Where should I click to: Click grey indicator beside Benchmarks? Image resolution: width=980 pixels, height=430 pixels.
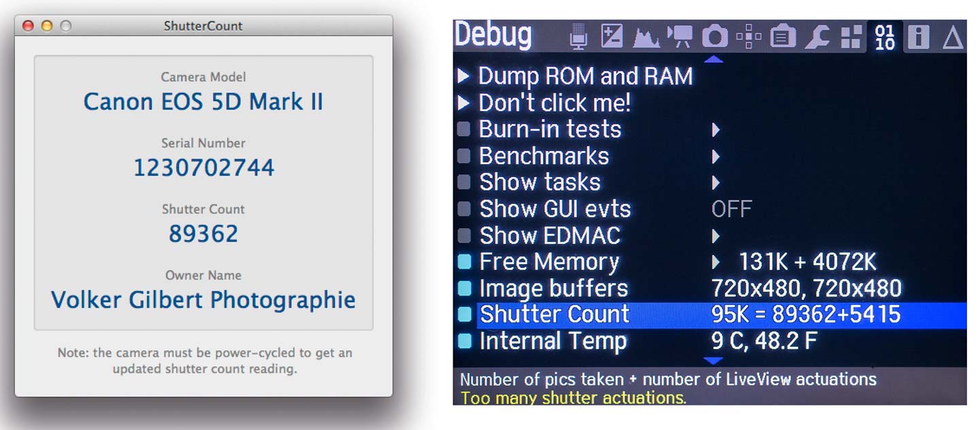point(464,156)
